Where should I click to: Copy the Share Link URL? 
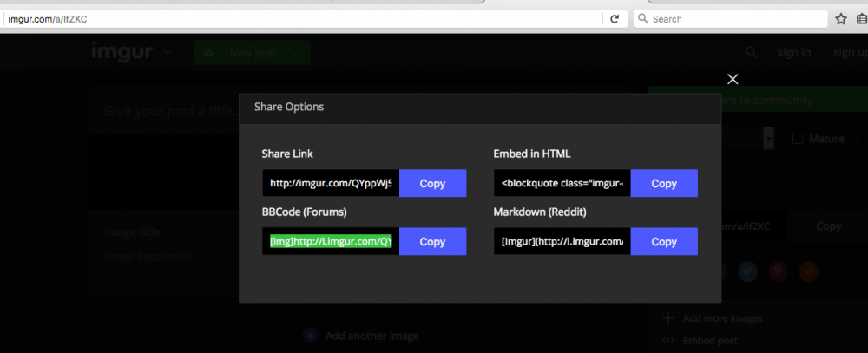tap(432, 184)
